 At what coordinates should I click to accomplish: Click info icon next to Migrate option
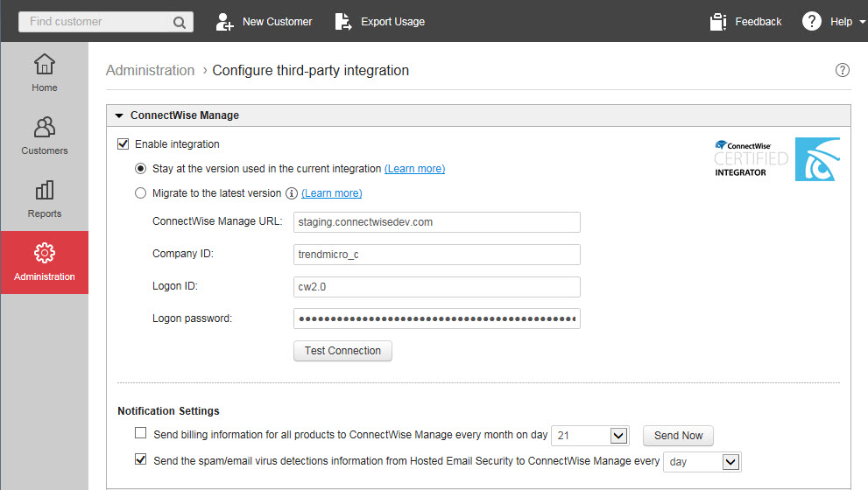tap(292, 193)
